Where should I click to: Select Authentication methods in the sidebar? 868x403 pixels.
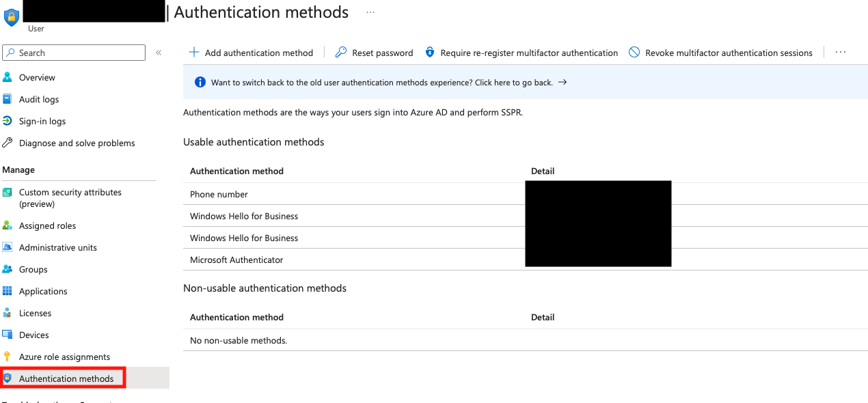66,379
